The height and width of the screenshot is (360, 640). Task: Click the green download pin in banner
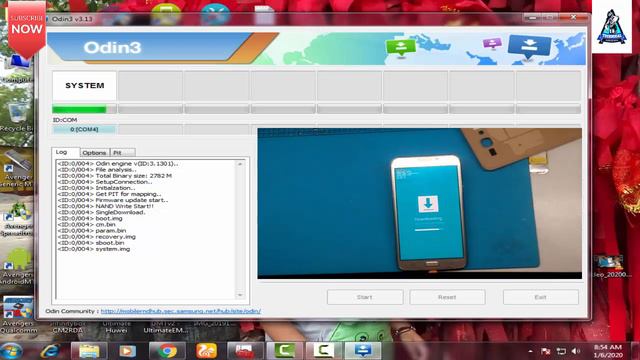pyautogui.click(x=400, y=48)
